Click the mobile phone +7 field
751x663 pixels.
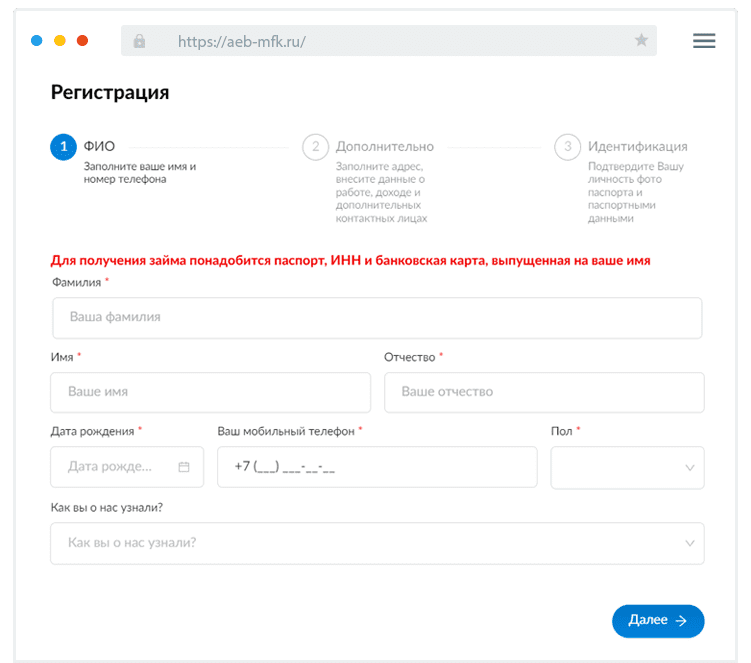[376, 467]
